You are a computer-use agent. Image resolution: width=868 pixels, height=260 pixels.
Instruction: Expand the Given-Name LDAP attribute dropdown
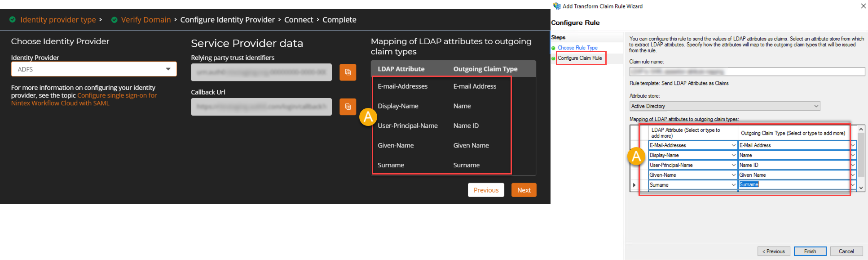point(733,175)
